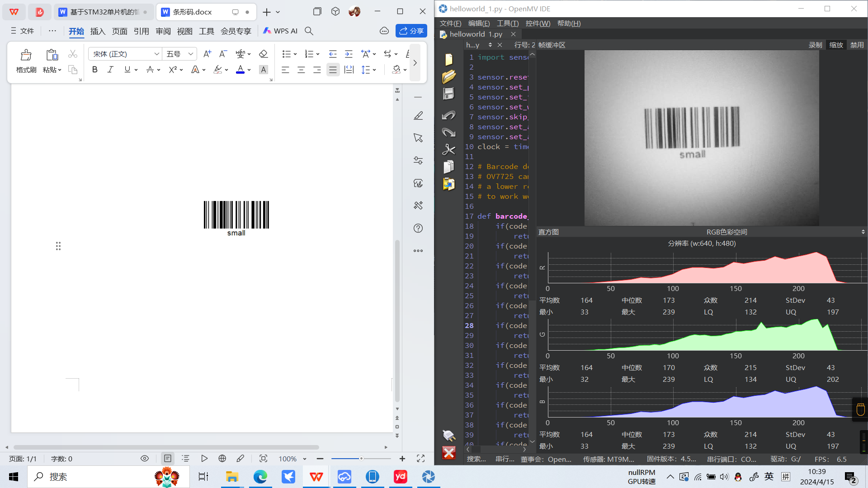Viewport: 868px width, 488px height.
Task: Open 页面 ribbon tab
Action: 120,31
